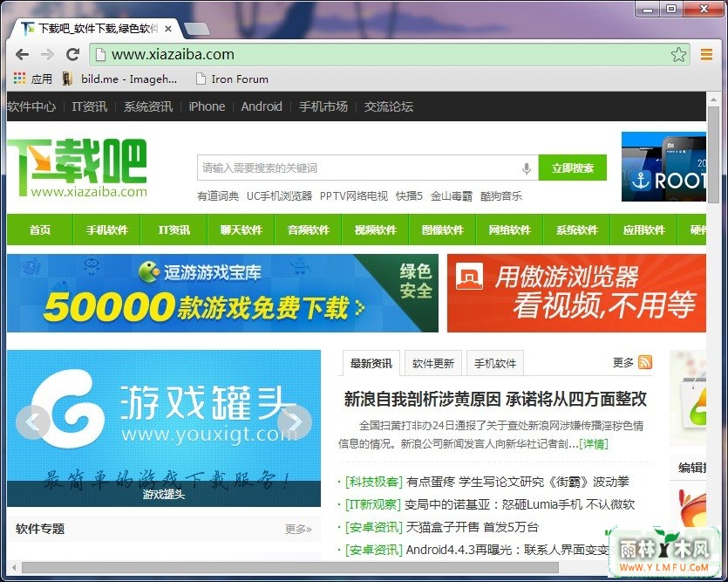Open the bild.me bookmark
Image resolution: width=728 pixels, height=582 pixels.
click(x=119, y=79)
